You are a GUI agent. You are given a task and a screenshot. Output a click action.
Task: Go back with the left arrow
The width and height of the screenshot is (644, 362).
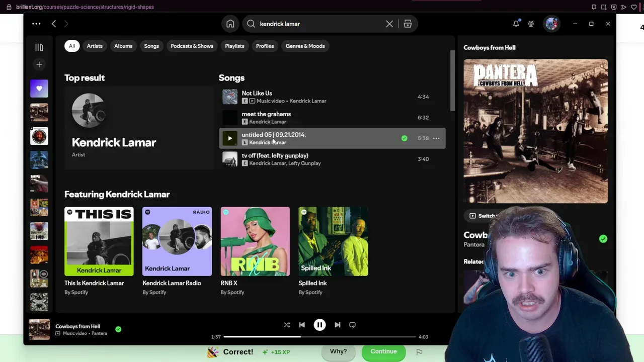[x=54, y=24]
